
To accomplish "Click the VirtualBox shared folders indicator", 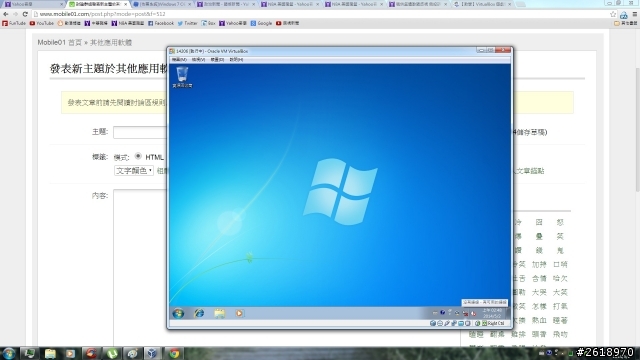I will (461, 324).
